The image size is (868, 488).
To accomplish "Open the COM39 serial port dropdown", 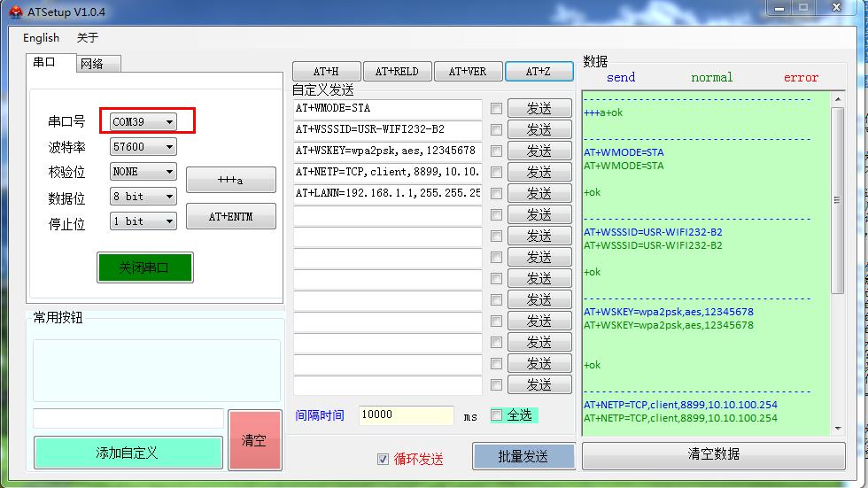I will [x=143, y=121].
